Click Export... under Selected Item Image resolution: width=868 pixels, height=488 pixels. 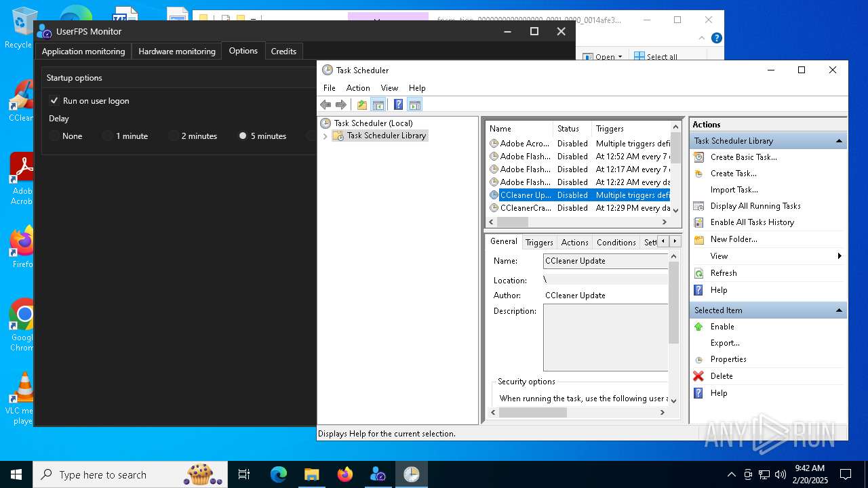[x=725, y=343]
